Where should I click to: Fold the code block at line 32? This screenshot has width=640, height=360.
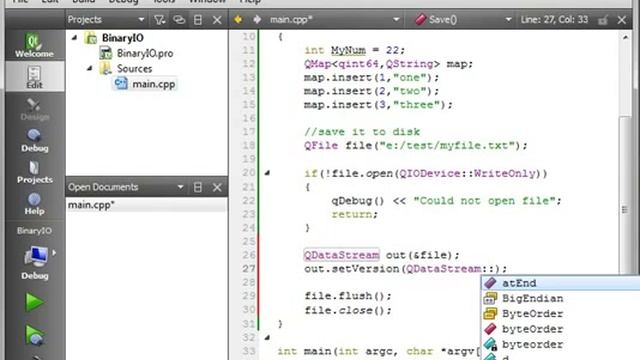pyautogui.click(x=267, y=337)
